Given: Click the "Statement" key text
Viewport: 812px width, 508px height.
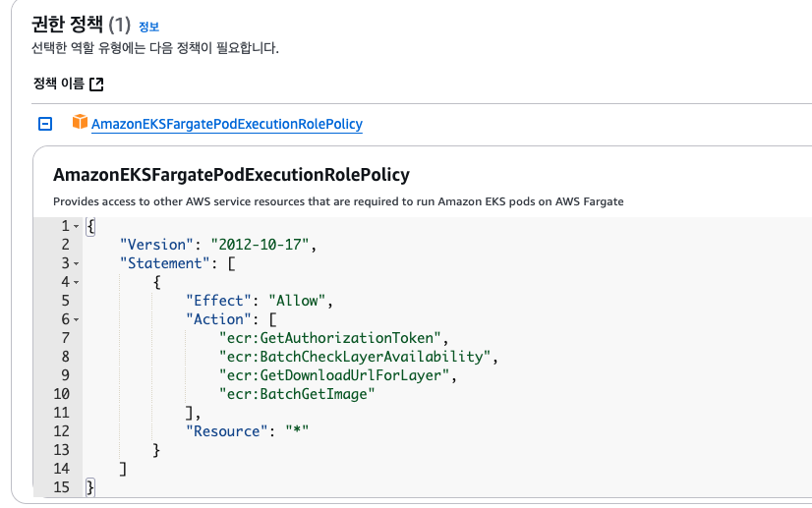Looking at the screenshot, I should click(165, 263).
